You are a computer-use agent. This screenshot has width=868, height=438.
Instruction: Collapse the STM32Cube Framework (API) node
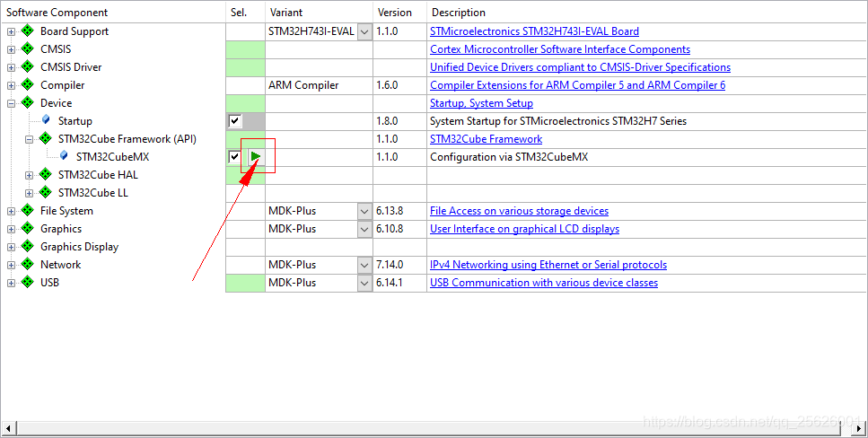[29, 139]
